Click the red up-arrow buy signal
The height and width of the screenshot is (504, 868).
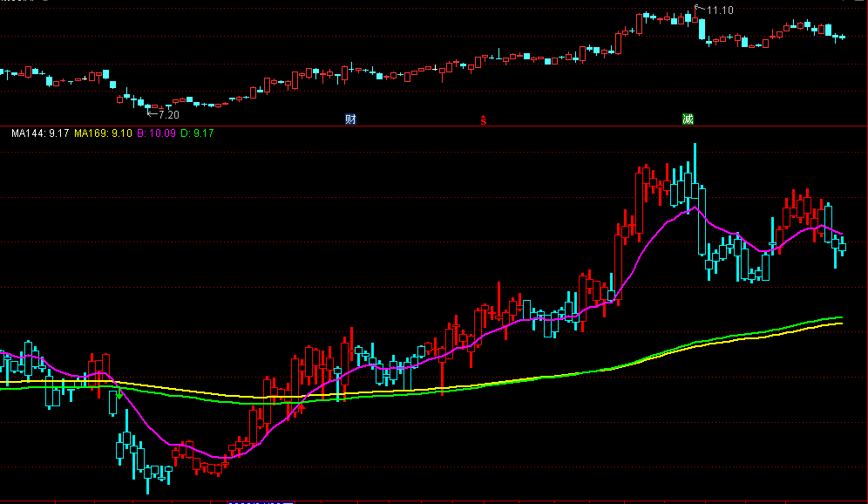coord(302,405)
